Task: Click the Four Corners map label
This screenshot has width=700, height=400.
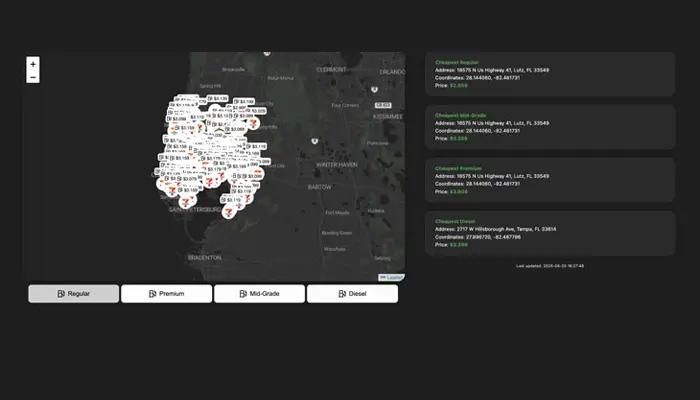Action: pos(345,105)
